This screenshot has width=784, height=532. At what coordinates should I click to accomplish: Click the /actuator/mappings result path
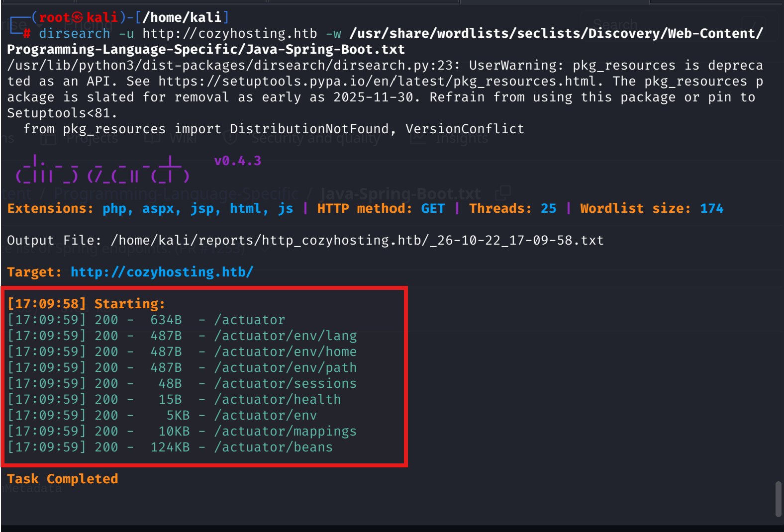[285, 431]
